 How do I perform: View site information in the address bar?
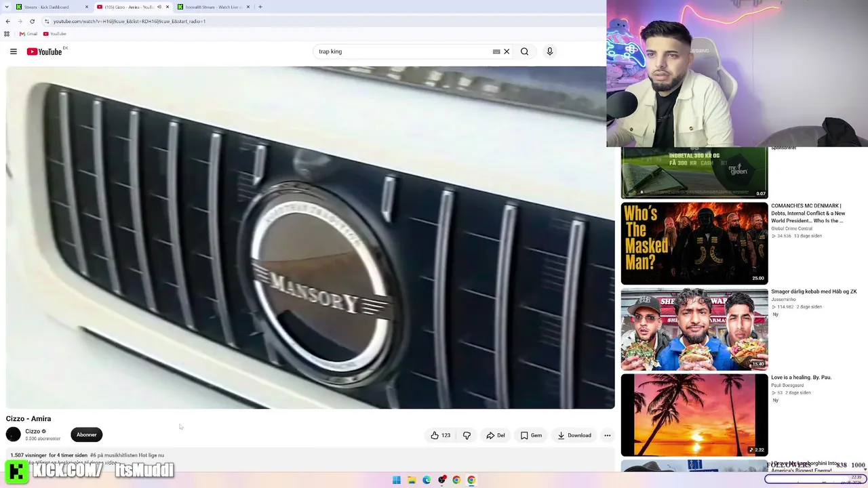pyautogui.click(x=47, y=21)
